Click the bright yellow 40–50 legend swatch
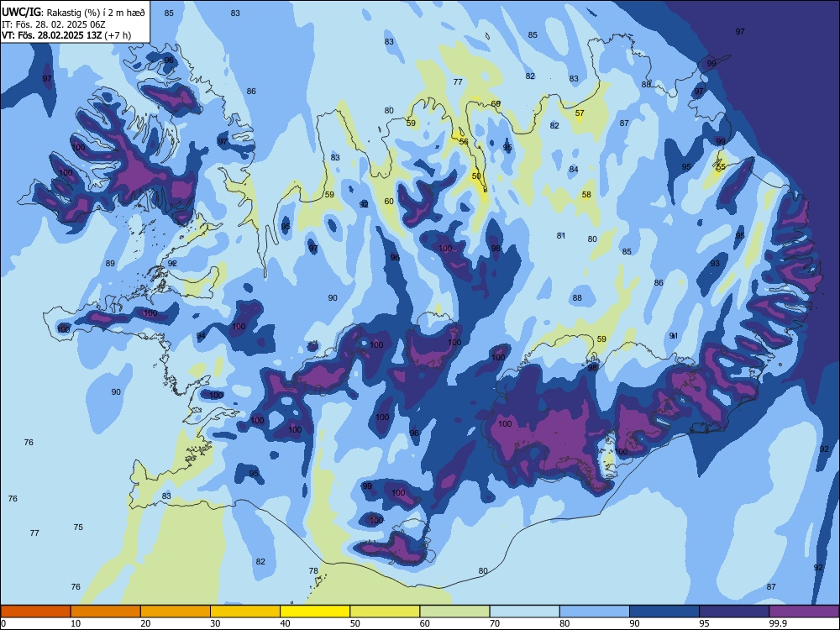 315,612
